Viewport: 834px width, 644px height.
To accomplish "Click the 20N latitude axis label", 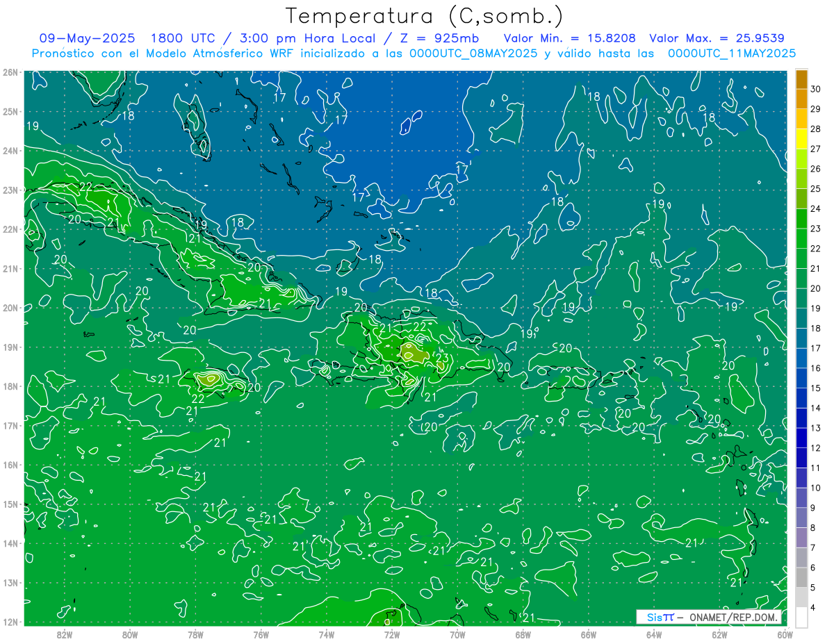I will coord(10,308).
